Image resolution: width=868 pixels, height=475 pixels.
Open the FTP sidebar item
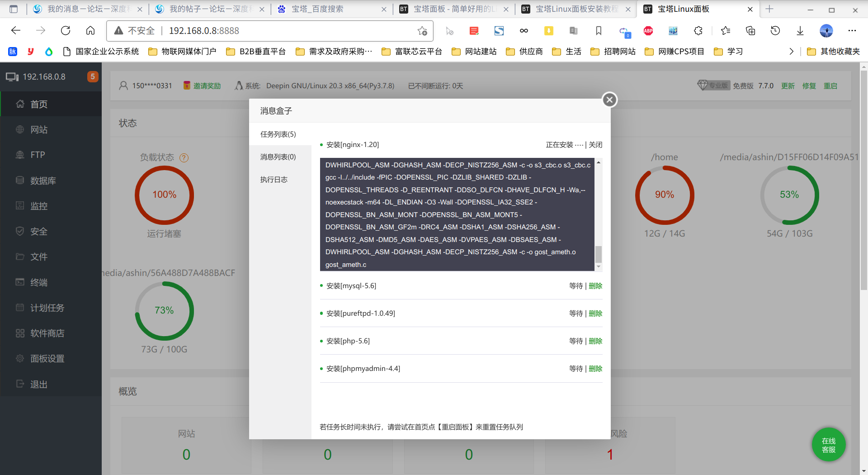tap(51, 155)
